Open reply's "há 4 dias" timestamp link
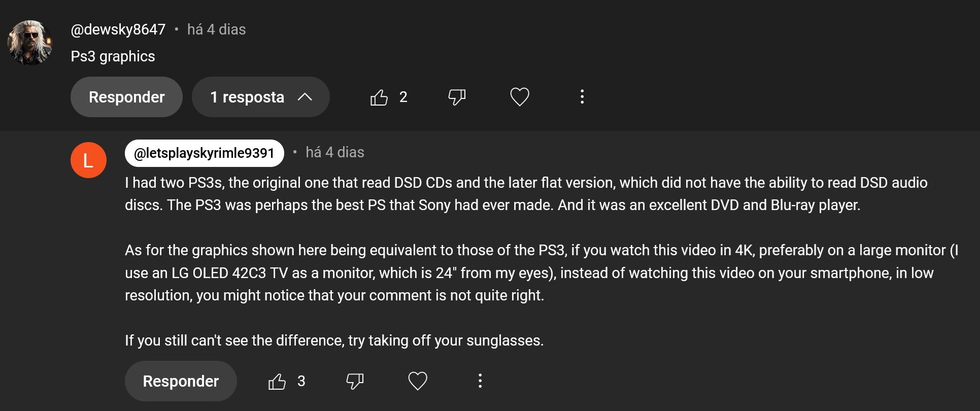Image resolution: width=980 pixels, height=411 pixels. (x=335, y=152)
